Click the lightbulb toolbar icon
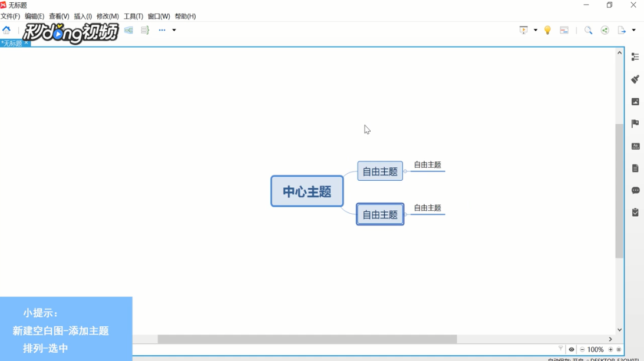This screenshot has width=644, height=361. click(547, 30)
